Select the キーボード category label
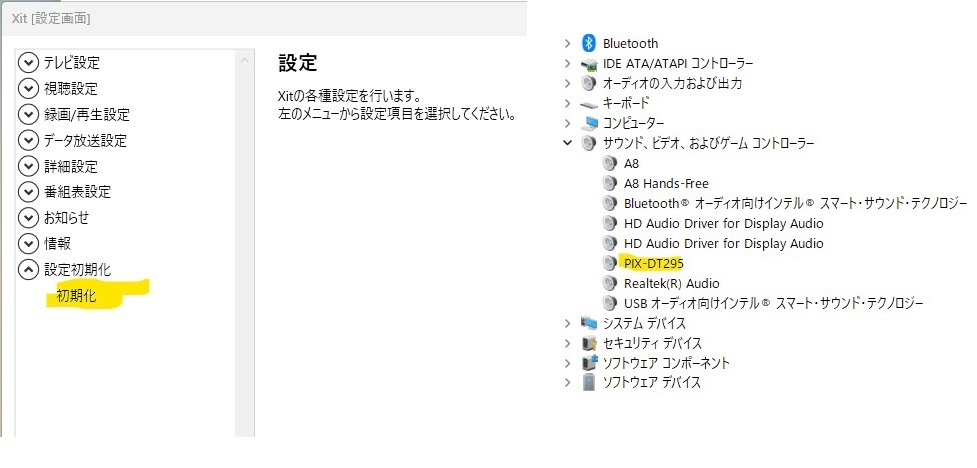The height and width of the screenshot is (468, 977). (x=626, y=103)
